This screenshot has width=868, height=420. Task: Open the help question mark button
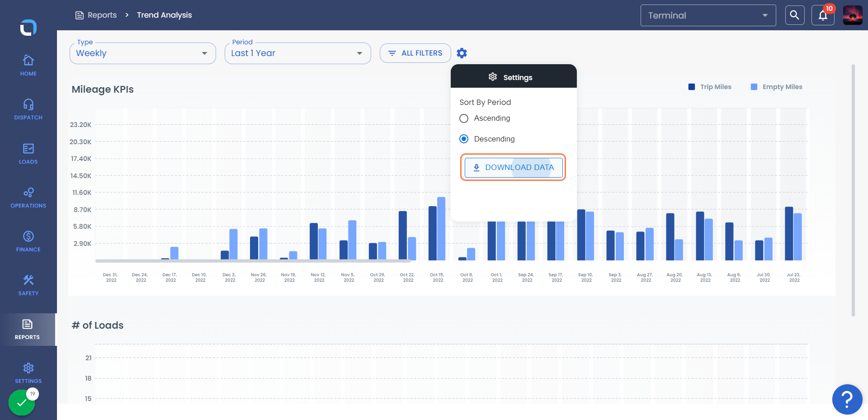click(x=847, y=399)
